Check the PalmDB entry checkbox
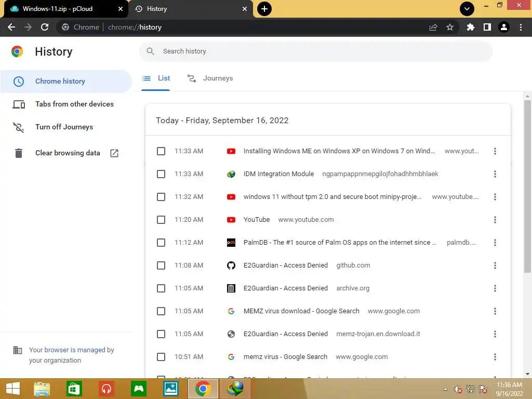Viewport: 532px width, 399px height. 161,243
